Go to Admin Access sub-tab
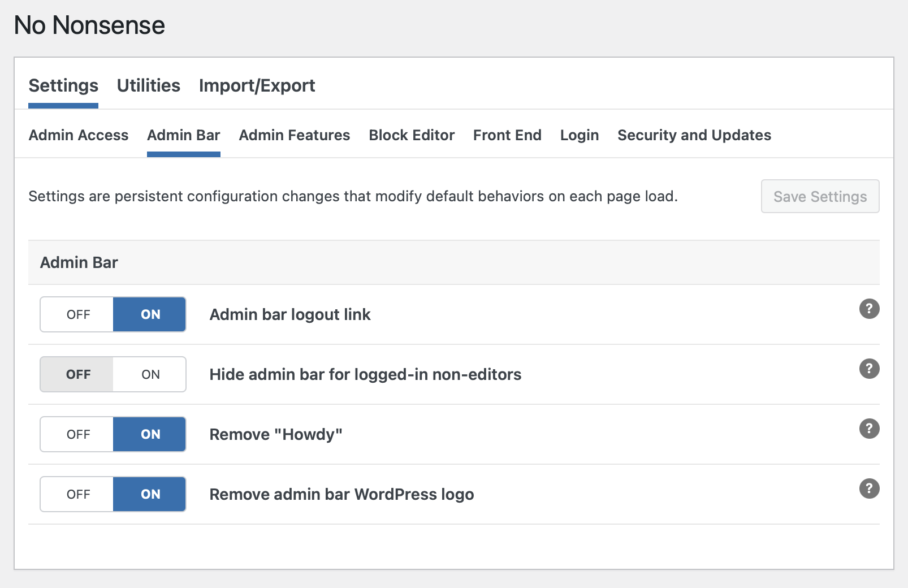This screenshot has width=908, height=588. tap(79, 135)
